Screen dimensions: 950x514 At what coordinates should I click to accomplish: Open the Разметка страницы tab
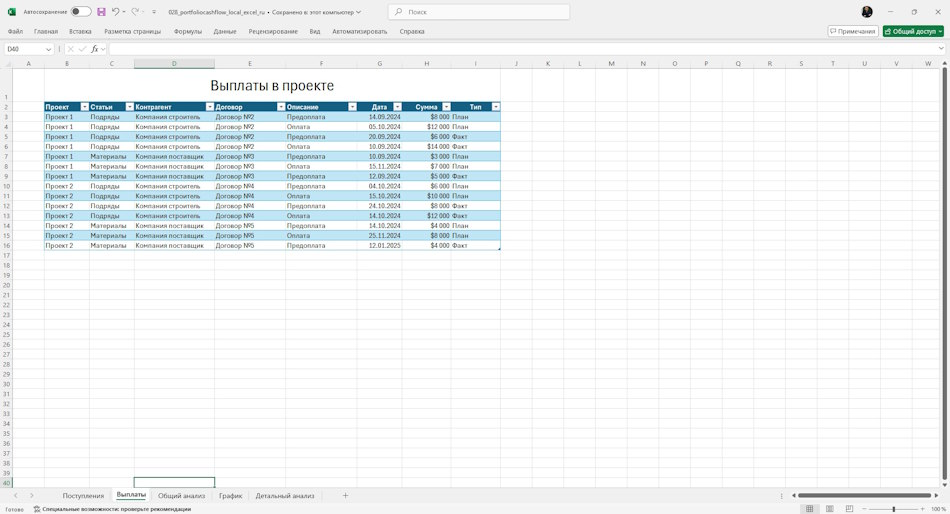point(133,32)
